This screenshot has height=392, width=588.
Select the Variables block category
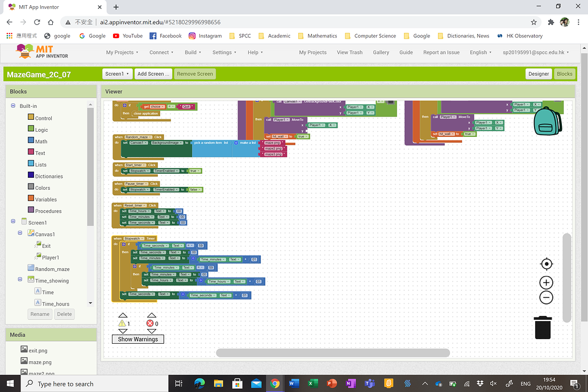click(x=45, y=199)
